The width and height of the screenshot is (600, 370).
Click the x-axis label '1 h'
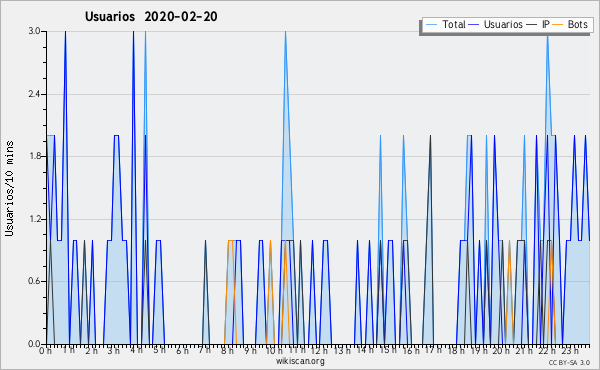(x=69, y=350)
